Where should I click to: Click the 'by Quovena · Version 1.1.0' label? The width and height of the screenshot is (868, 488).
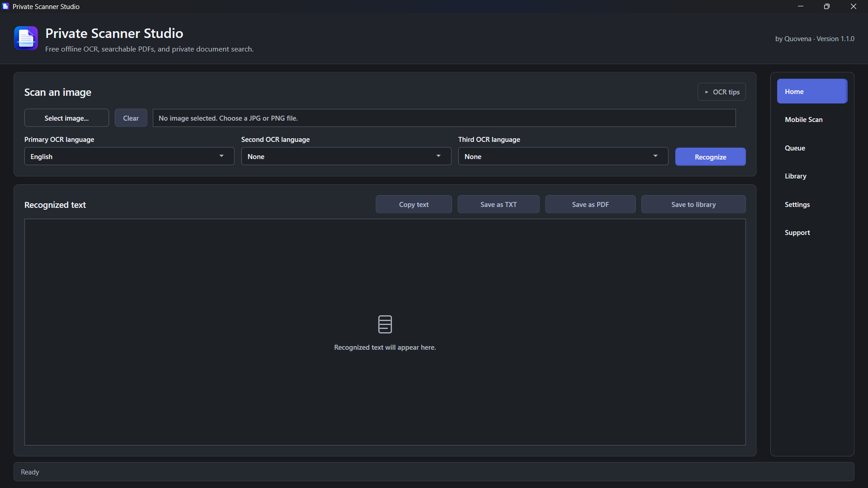point(815,39)
